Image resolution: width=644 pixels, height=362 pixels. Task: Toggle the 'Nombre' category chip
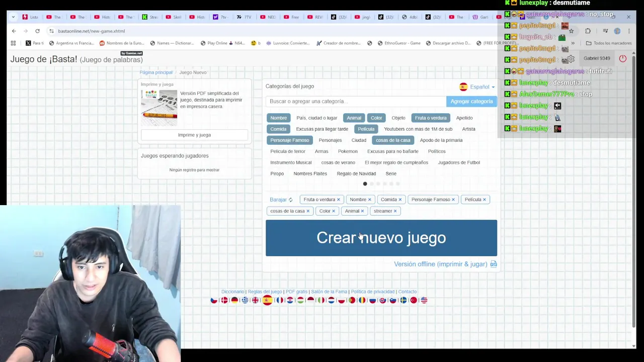pos(278,118)
